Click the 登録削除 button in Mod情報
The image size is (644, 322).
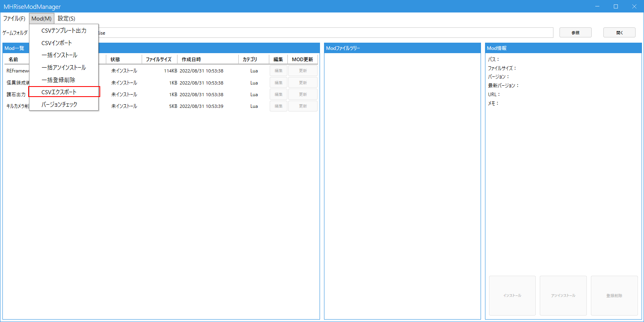[614, 295]
